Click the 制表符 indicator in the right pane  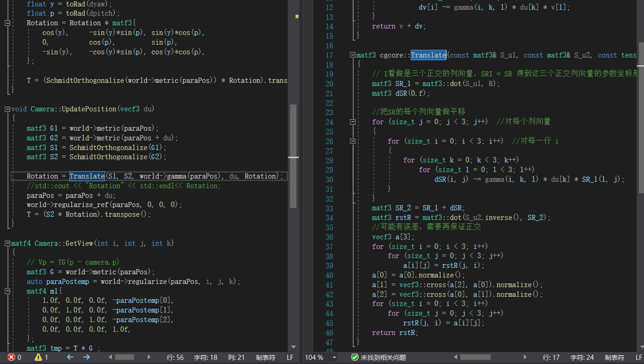tap(614, 357)
